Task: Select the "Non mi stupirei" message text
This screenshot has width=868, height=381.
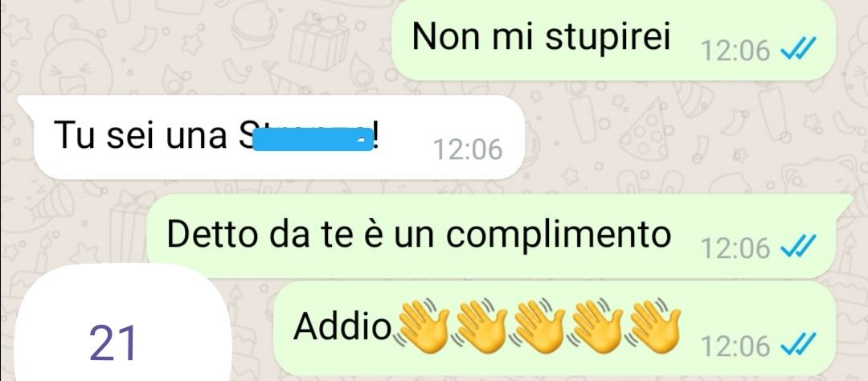Action: [x=541, y=38]
